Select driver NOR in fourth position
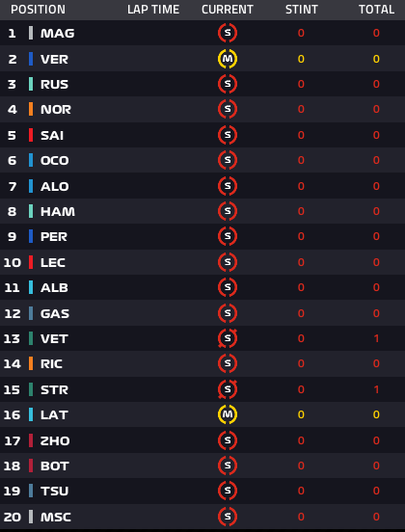This screenshot has width=405, height=532. tap(56, 109)
